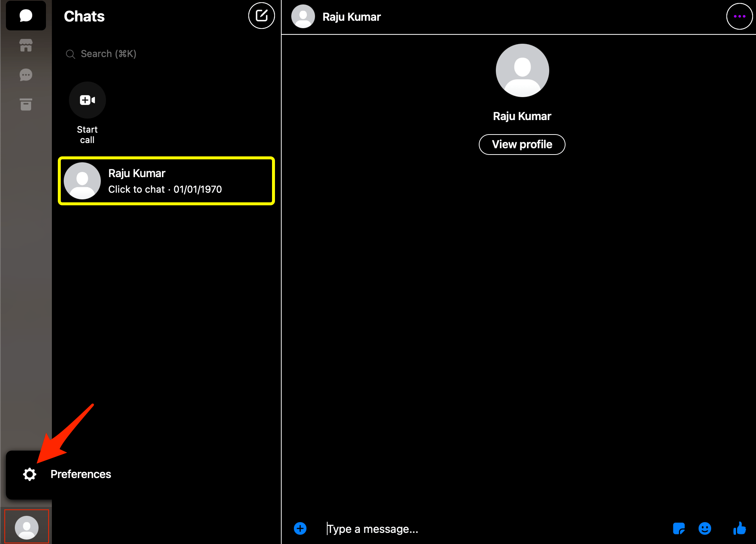Select Preferences from the popup menu
The width and height of the screenshot is (756, 544).
coord(80,474)
